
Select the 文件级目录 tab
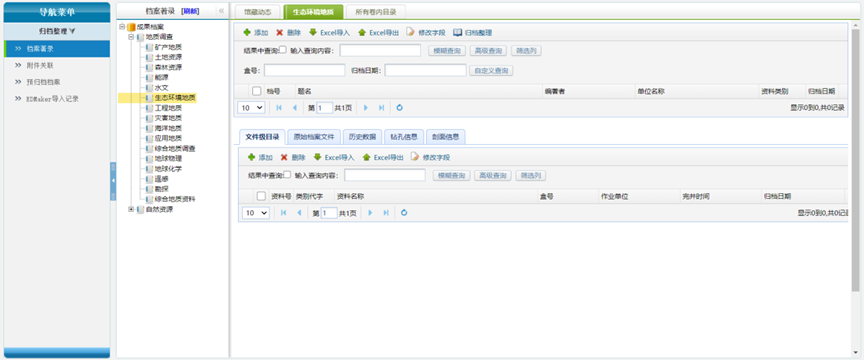(262, 137)
